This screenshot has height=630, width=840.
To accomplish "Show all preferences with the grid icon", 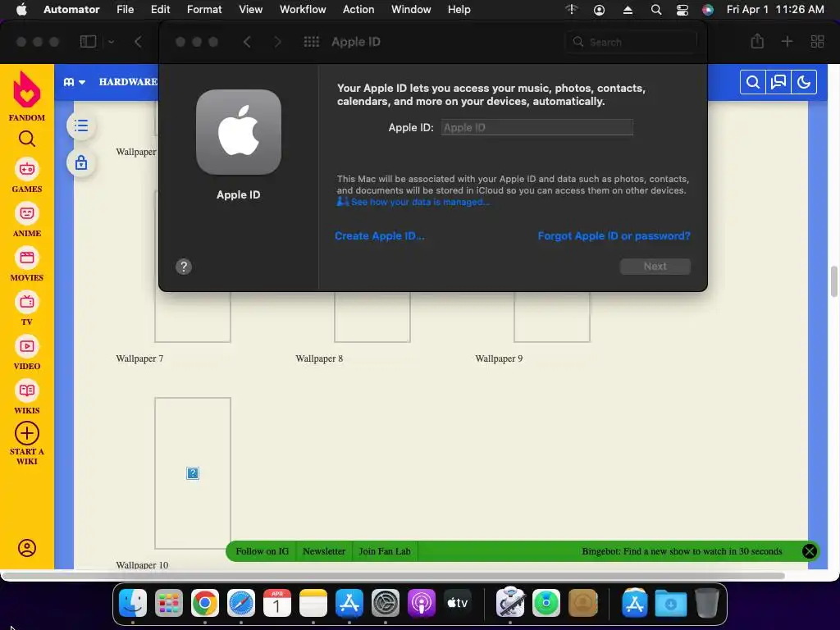I will [311, 42].
